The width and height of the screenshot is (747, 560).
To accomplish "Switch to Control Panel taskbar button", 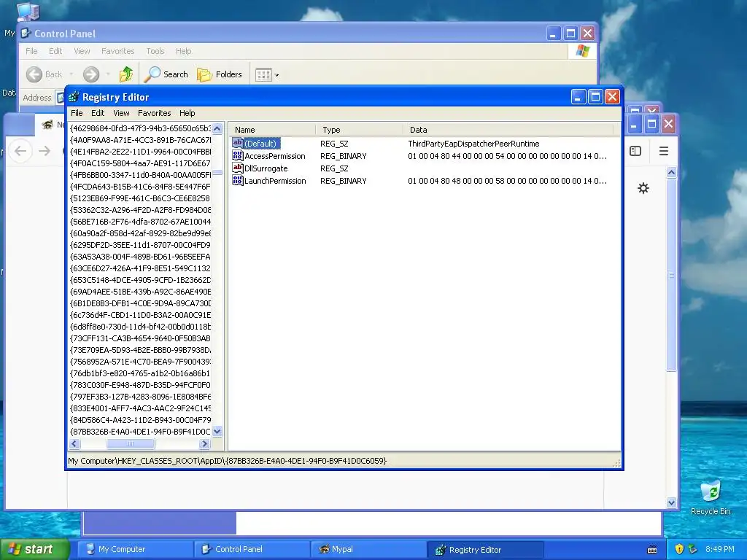I will pos(251,549).
